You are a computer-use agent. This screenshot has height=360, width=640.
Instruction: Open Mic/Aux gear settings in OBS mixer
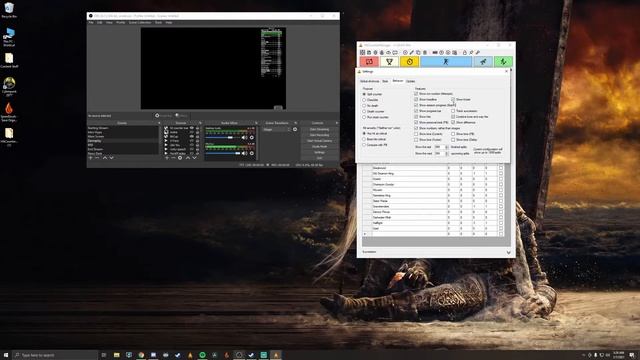252,153
